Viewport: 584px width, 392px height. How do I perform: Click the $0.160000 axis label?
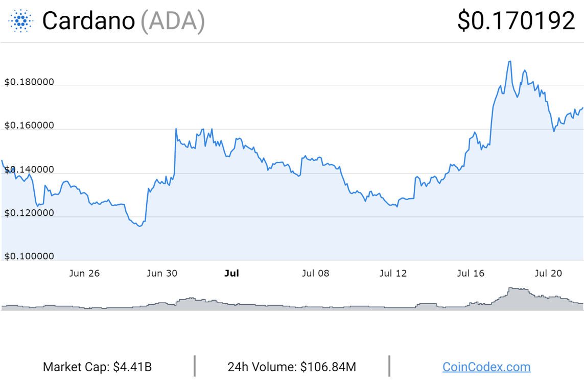click(29, 126)
